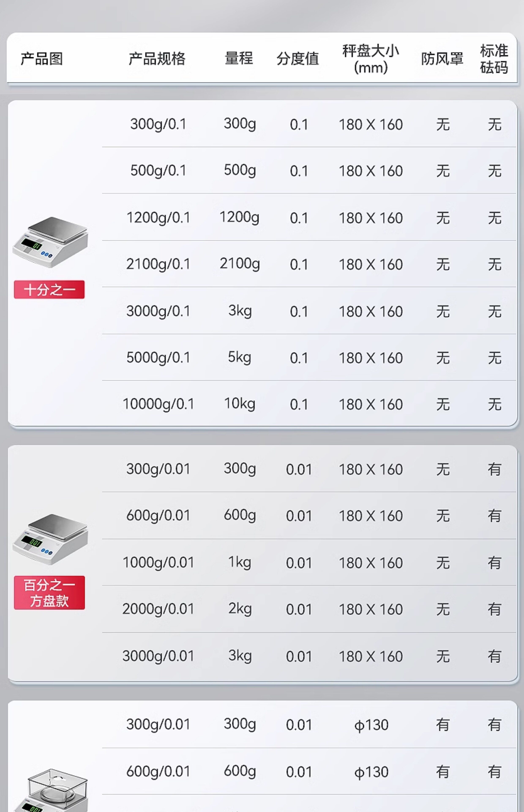Screen dimensions: 524x812
Task: Select the 1200g/0.1 specification cell
Action: click(158, 218)
